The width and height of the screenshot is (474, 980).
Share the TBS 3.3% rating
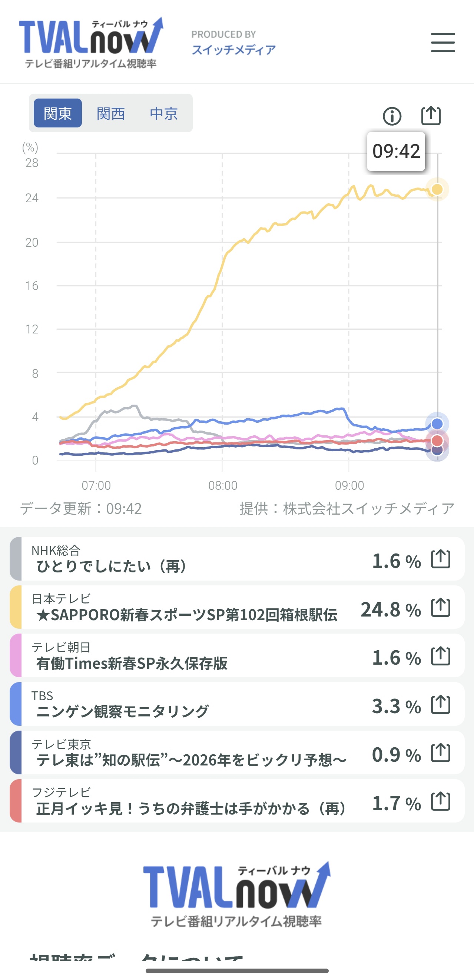[441, 705]
